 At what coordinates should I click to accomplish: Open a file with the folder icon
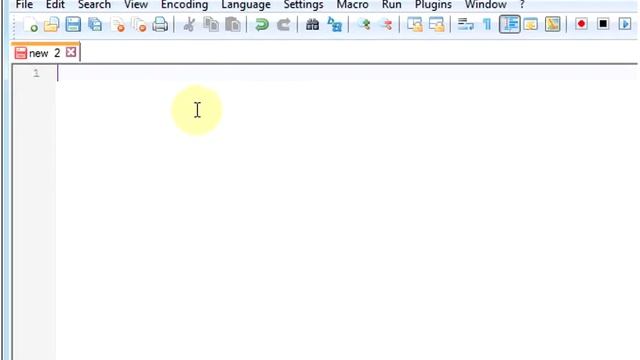tap(51, 24)
